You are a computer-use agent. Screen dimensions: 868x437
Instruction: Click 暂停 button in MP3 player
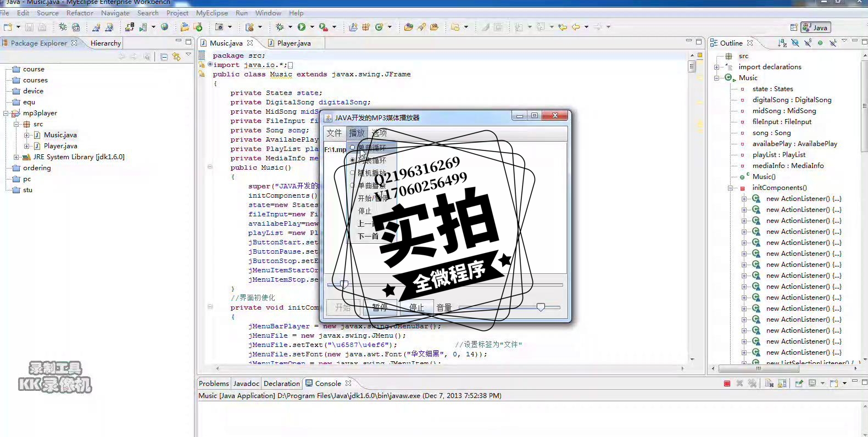click(380, 307)
